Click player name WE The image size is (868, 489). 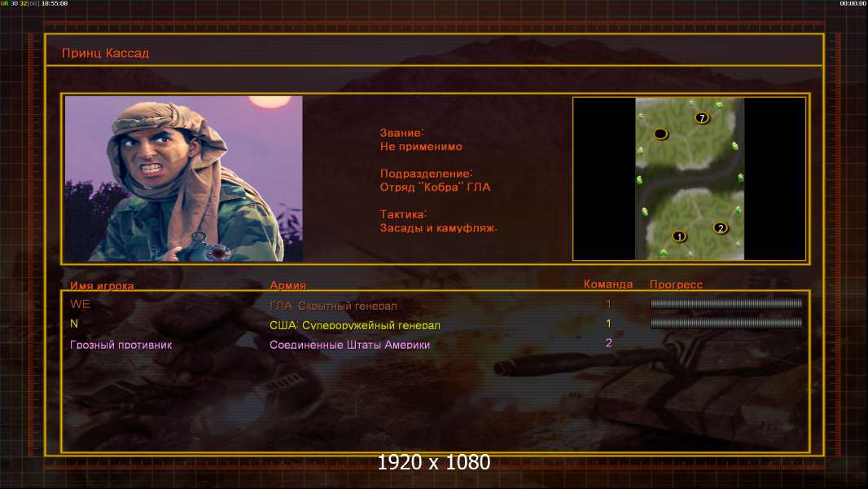(x=81, y=304)
